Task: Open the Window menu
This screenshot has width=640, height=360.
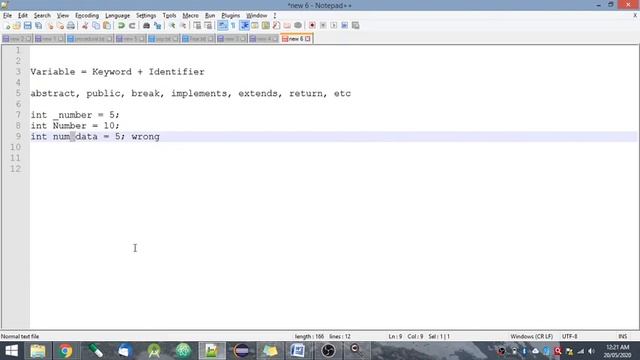Action: click(256, 16)
